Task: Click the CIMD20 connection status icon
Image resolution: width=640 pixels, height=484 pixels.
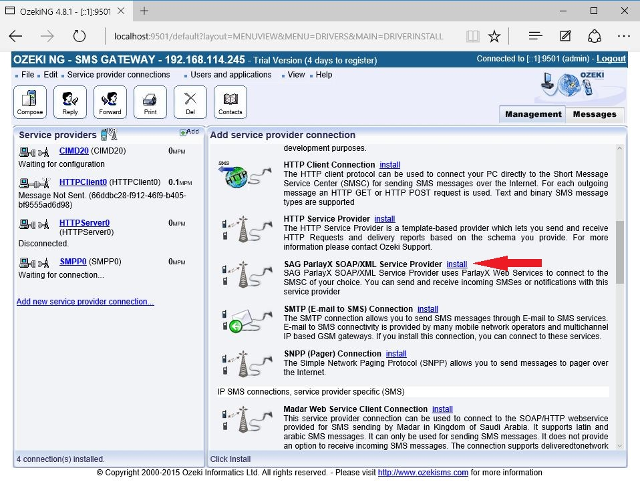Action: [34, 152]
